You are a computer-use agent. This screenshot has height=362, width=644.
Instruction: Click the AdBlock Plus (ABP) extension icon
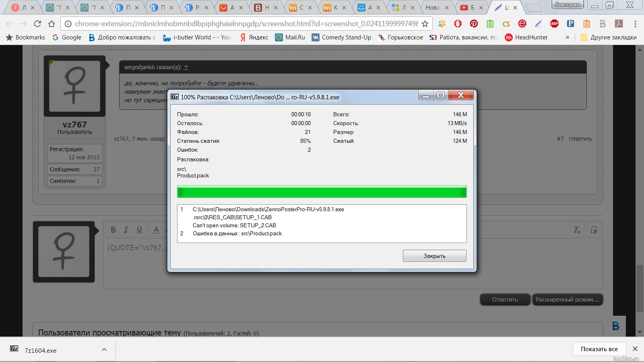pos(554,24)
